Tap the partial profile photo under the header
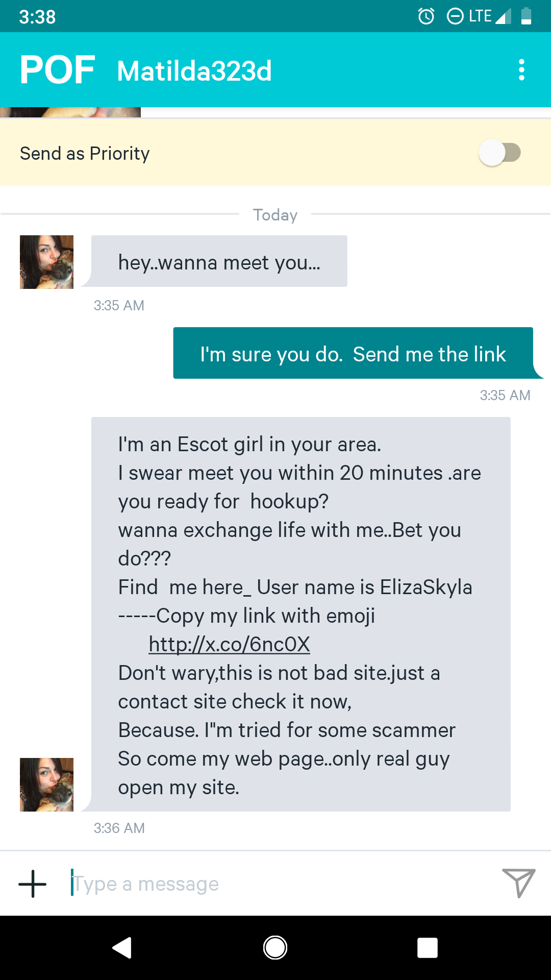 70,112
